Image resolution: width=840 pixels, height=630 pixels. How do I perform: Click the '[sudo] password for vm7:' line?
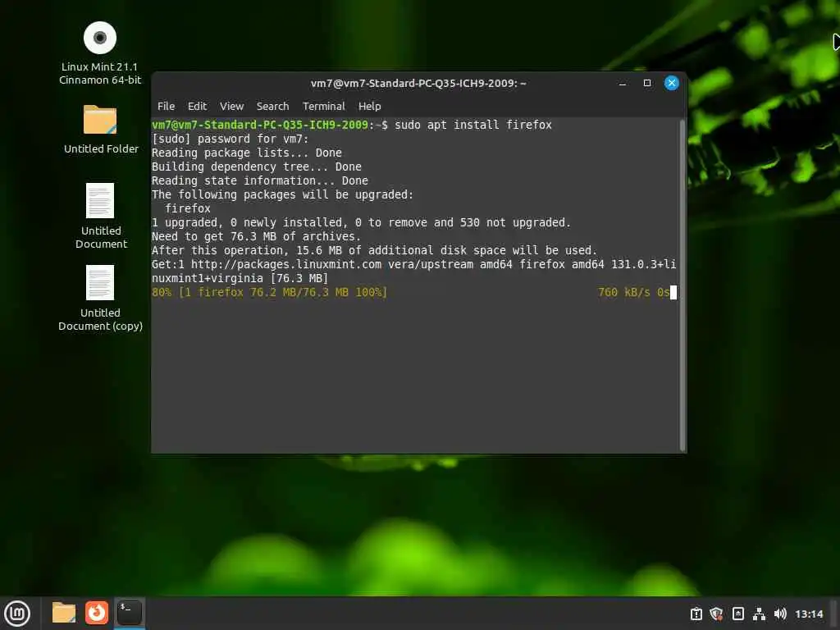[230, 139]
